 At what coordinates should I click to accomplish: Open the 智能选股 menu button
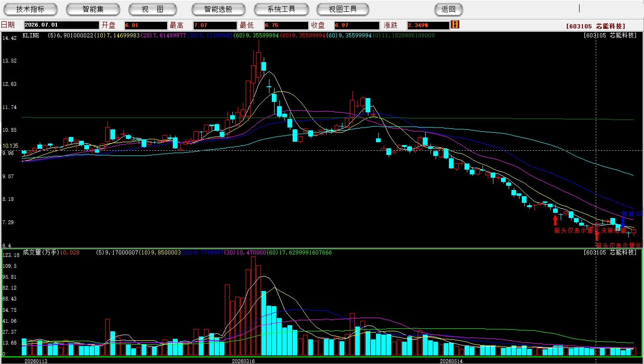[218, 9]
